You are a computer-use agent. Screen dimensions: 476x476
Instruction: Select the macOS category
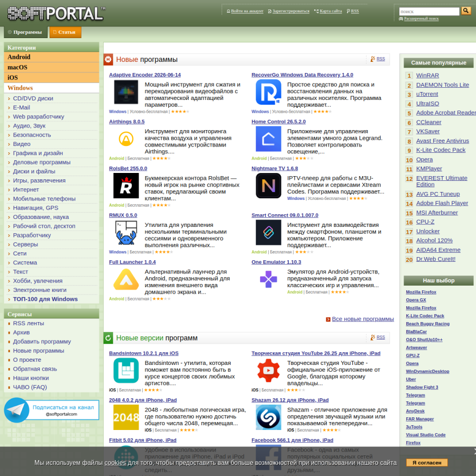click(52, 67)
